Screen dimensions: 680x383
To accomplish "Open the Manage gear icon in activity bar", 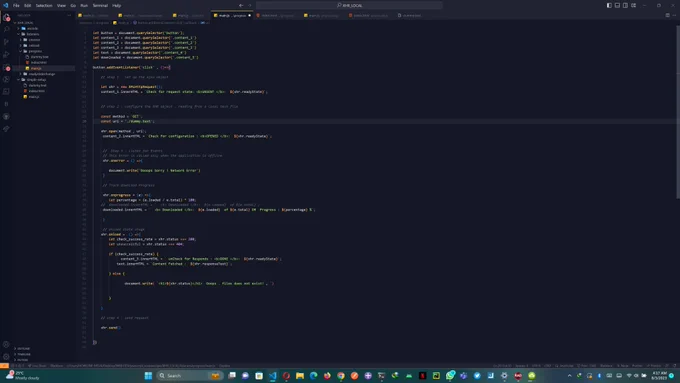I will click(x=6, y=357).
